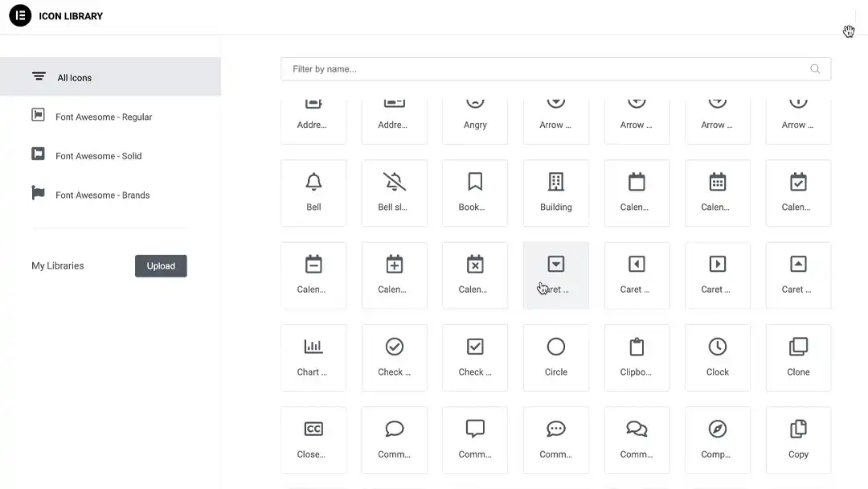Pick the Check circle icon
Viewport: 868px width, 489px height.
click(x=394, y=357)
